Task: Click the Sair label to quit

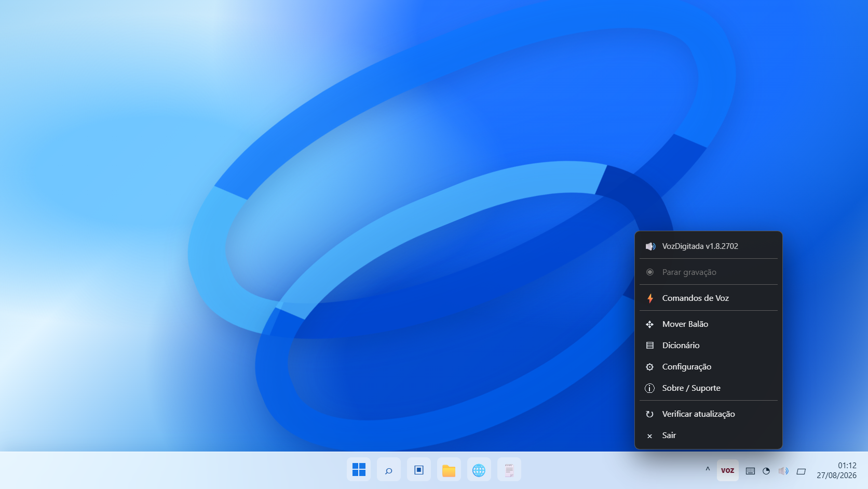Action: [669, 435]
